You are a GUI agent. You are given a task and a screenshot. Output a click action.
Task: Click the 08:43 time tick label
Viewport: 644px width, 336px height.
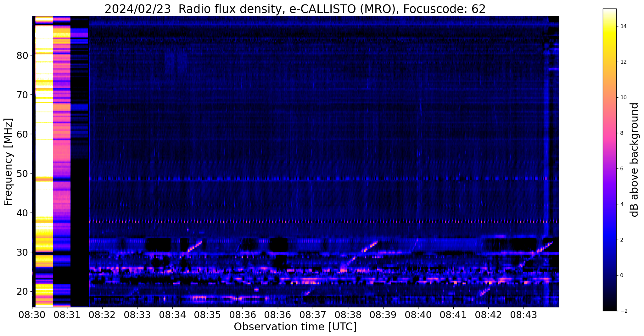524,315
